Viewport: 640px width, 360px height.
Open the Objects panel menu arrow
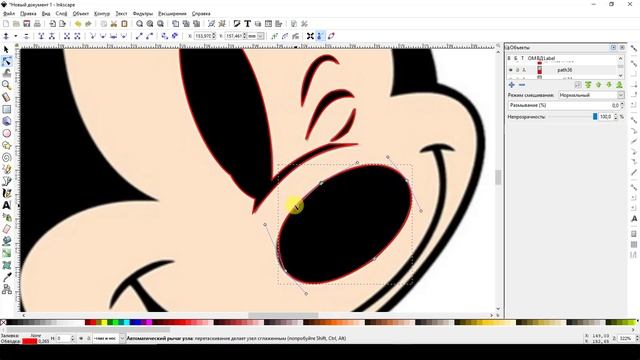613,48
